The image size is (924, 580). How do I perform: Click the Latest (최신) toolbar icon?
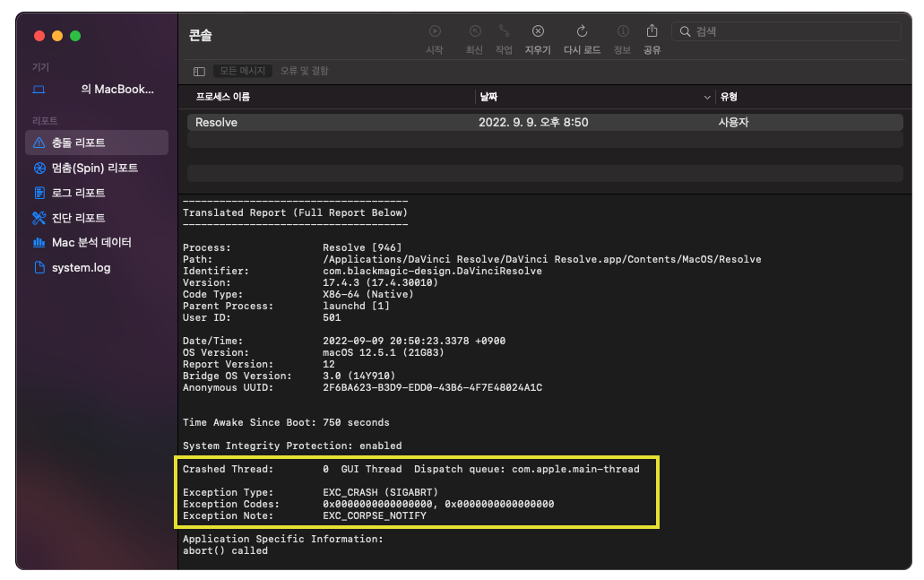(x=475, y=31)
